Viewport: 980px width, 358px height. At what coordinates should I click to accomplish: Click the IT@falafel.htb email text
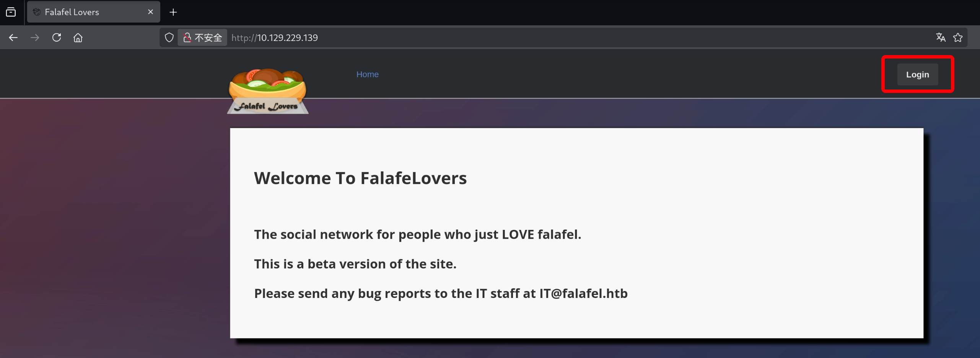pyautogui.click(x=583, y=293)
